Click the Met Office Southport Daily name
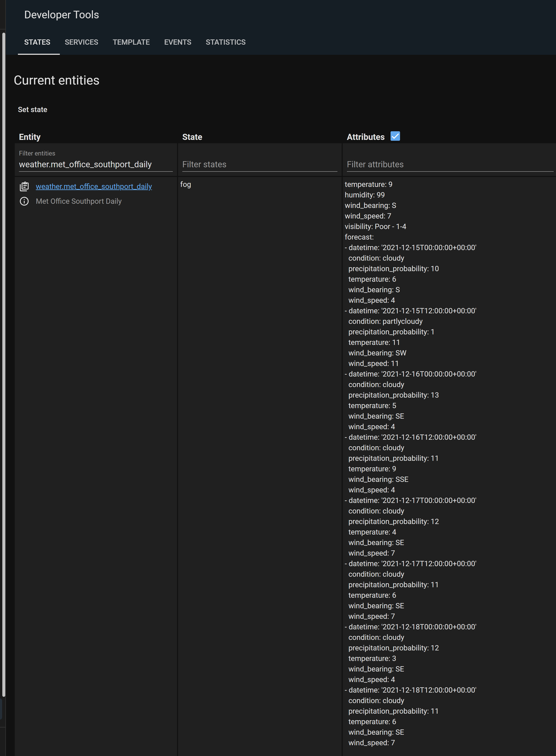This screenshot has width=556, height=756. tap(78, 201)
